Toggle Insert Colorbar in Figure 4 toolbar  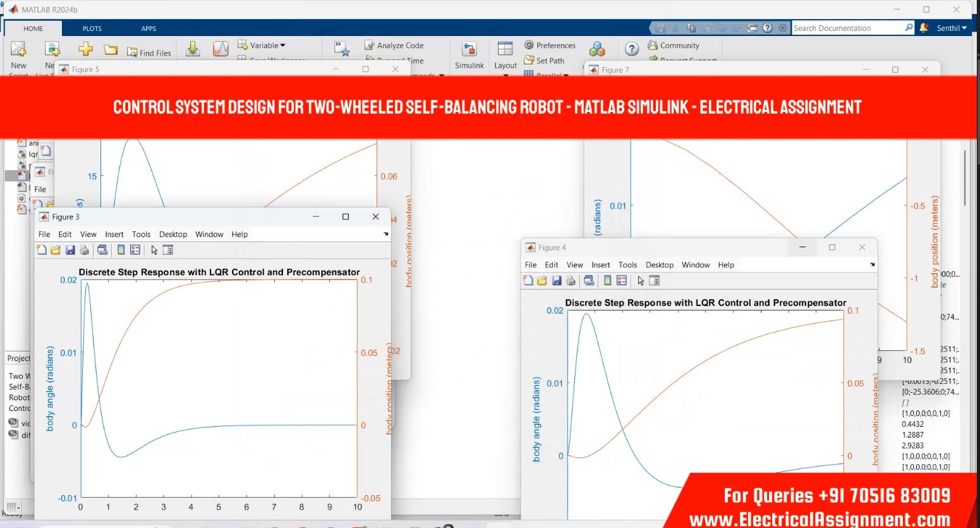point(607,281)
